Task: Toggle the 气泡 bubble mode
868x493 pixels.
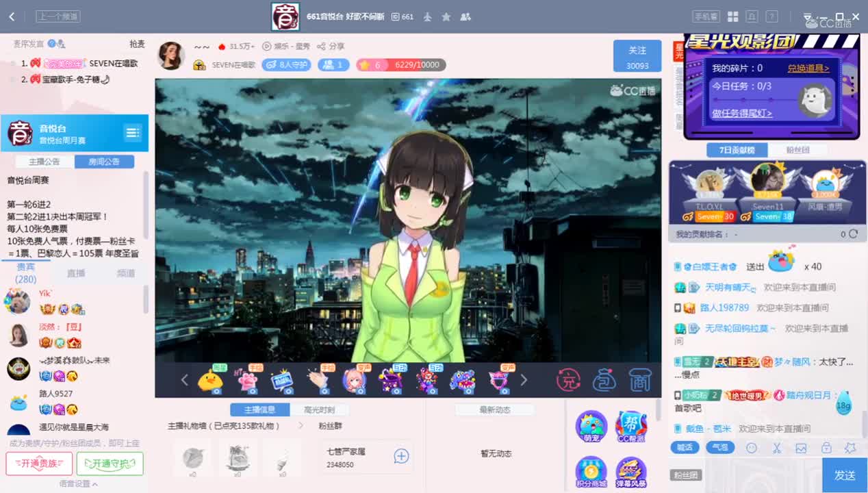Action: 719,447
